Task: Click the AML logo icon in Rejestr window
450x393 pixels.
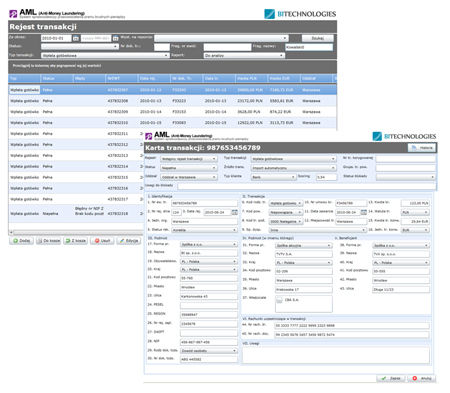Action: pyautogui.click(x=13, y=14)
